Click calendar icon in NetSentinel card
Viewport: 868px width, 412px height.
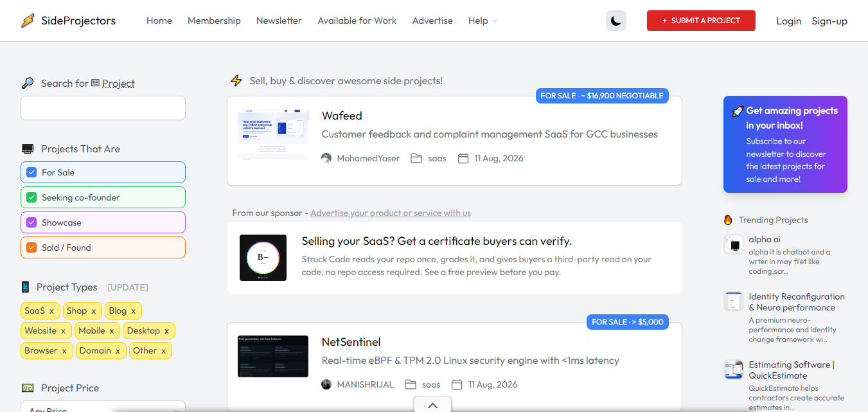457,384
